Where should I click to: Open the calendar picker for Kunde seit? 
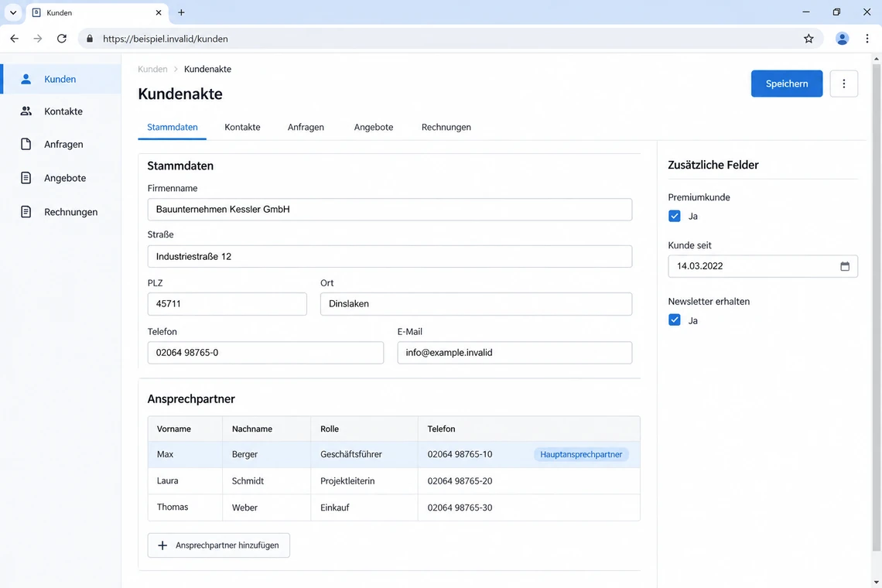pyautogui.click(x=844, y=266)
